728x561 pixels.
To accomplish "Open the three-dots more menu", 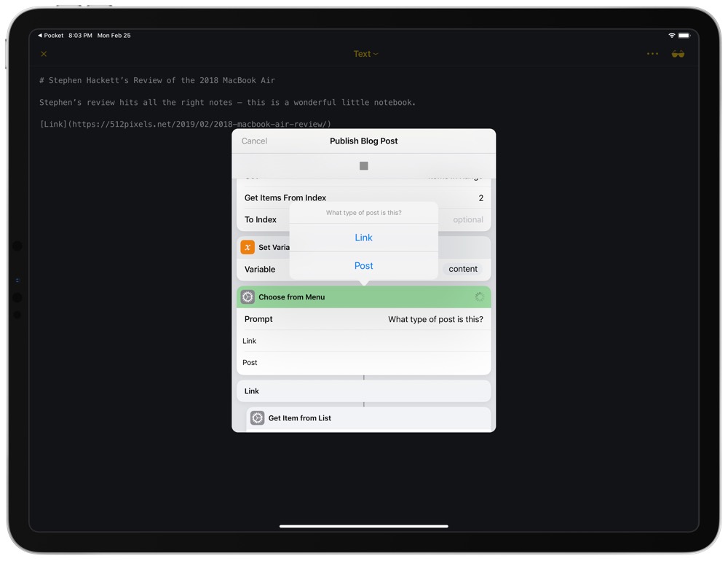I will point(652,54).
